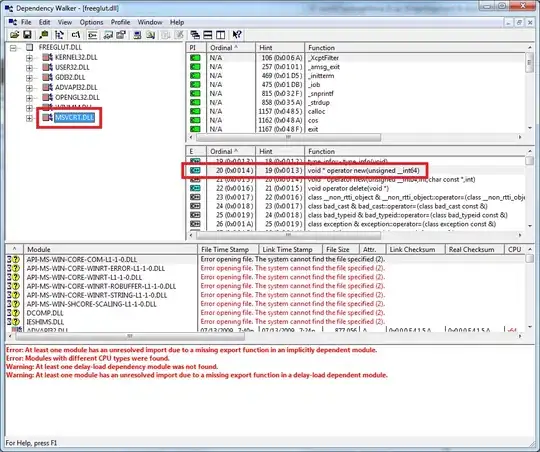Click warning icon beside IESHIMS.DLL module
The width and height of the screenshot is (540, 452).
pos(13,322)
